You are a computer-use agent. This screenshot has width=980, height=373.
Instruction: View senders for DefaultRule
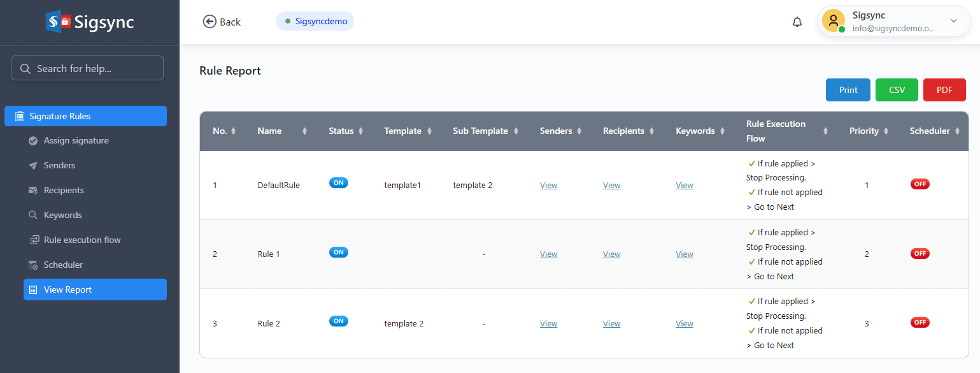tap(548, 186)
